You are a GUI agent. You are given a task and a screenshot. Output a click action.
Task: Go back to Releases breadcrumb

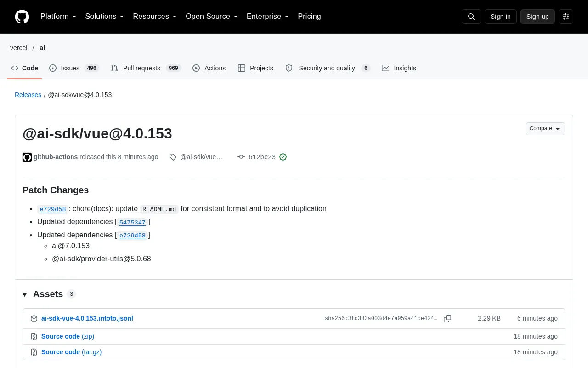pos(28,95)
